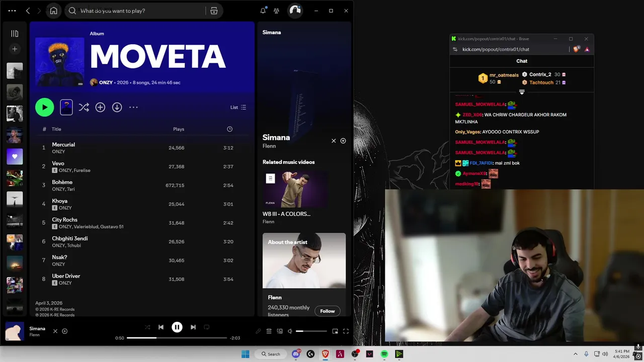
Task: Play the MOVETA album with green button
Action: 45,107
